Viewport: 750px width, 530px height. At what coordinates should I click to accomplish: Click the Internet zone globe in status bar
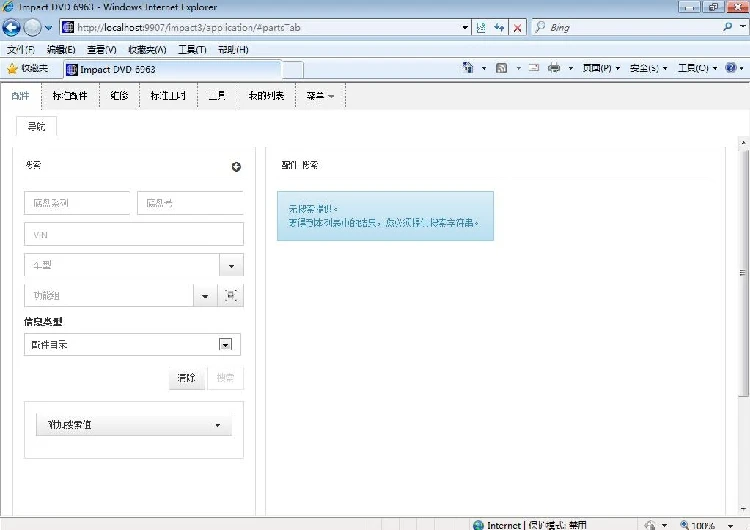(x=478, y=525)
